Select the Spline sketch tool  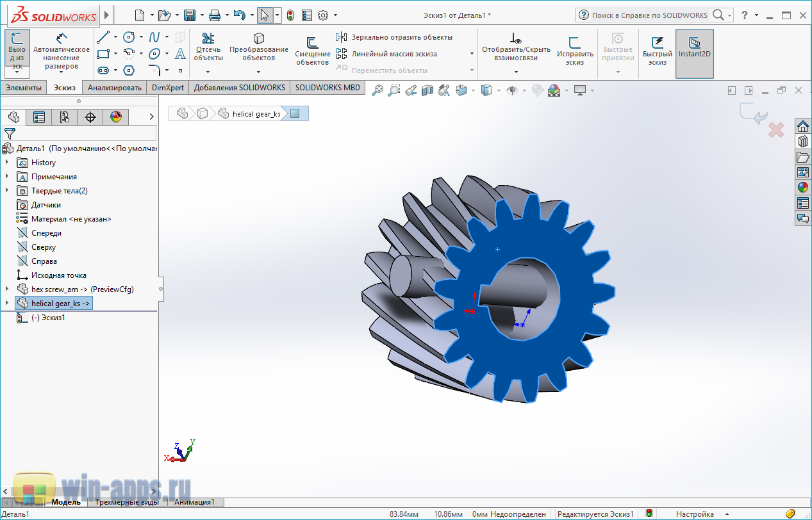154,37
